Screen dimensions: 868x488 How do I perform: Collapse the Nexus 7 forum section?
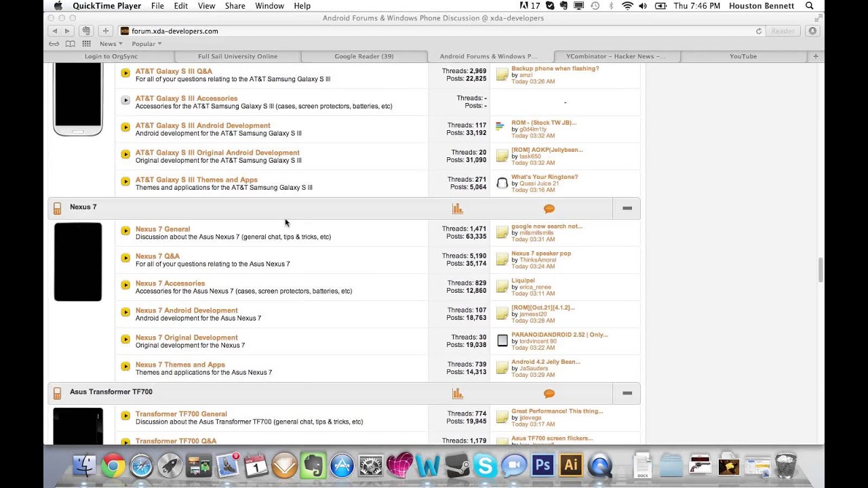[627, 208]
